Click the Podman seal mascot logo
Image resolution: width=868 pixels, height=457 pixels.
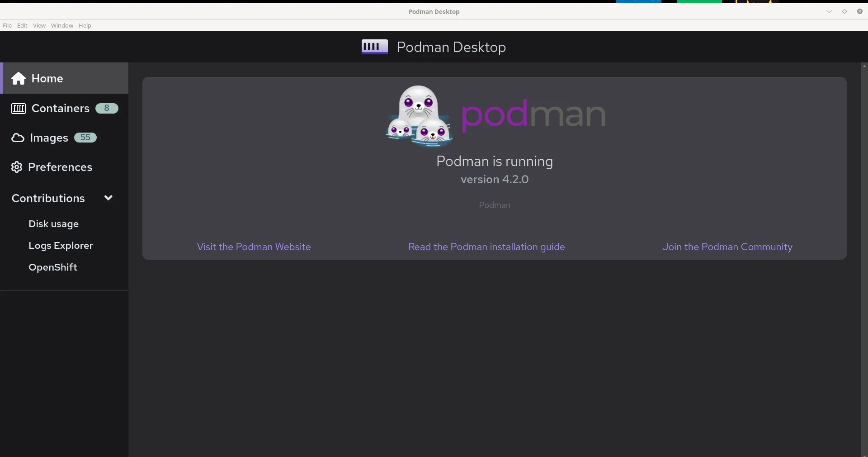coord(417,115)
